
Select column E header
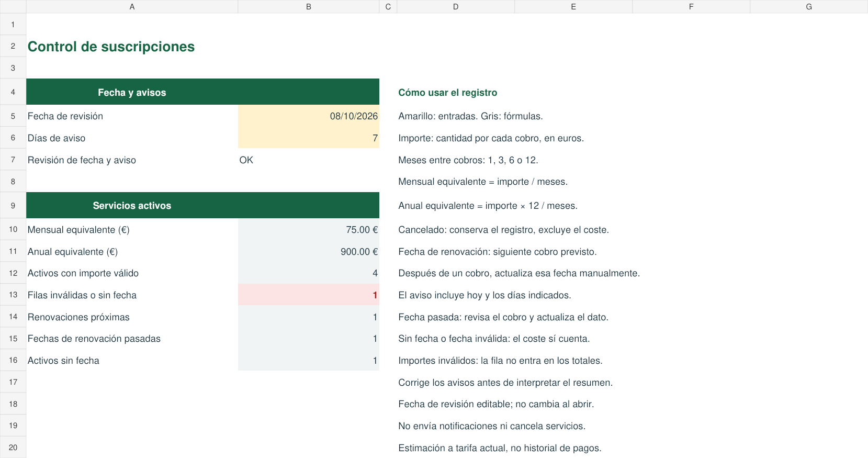(x=573, y=7)
